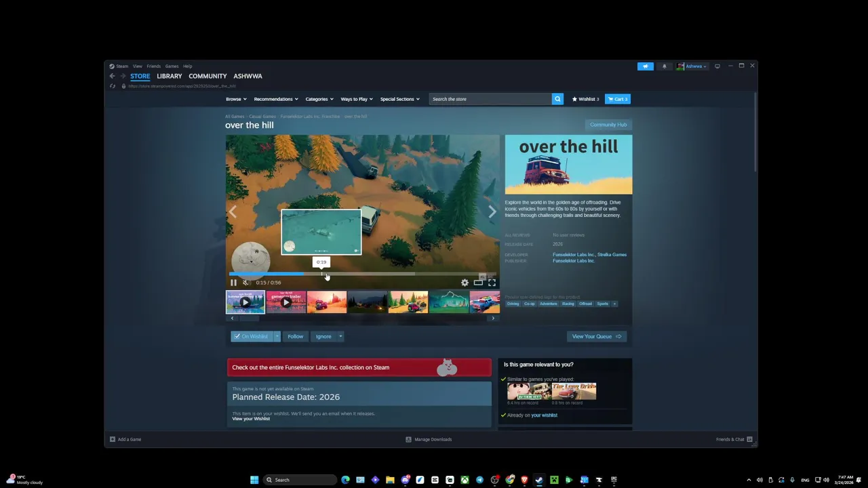The width and height of the screenshot is (868, 488).
Task: Open the Friends menu
Action: pyautogui.click(x=154, y=66)
